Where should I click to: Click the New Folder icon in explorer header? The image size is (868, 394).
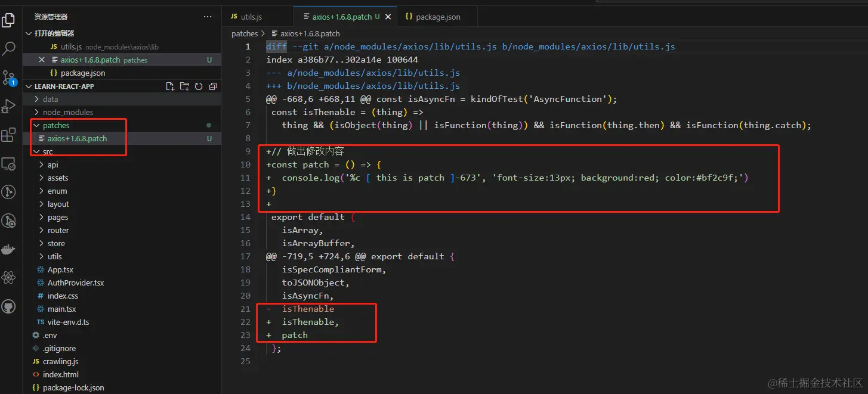coord(184,86)
